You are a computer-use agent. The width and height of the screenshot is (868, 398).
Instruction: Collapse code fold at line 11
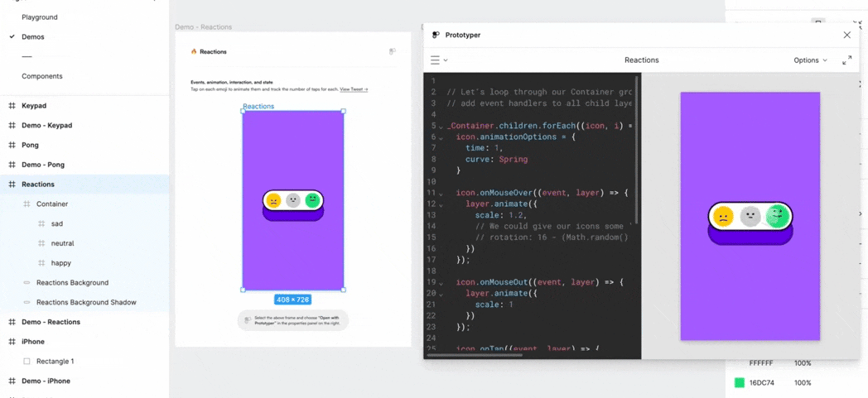pos(441,194)
